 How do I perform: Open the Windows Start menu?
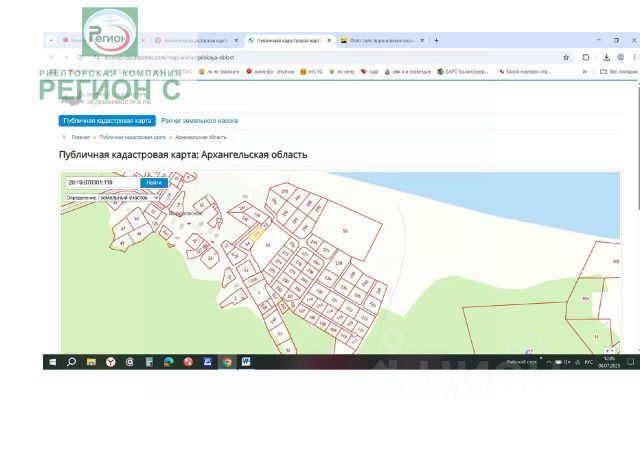click(x=52, y=362)
